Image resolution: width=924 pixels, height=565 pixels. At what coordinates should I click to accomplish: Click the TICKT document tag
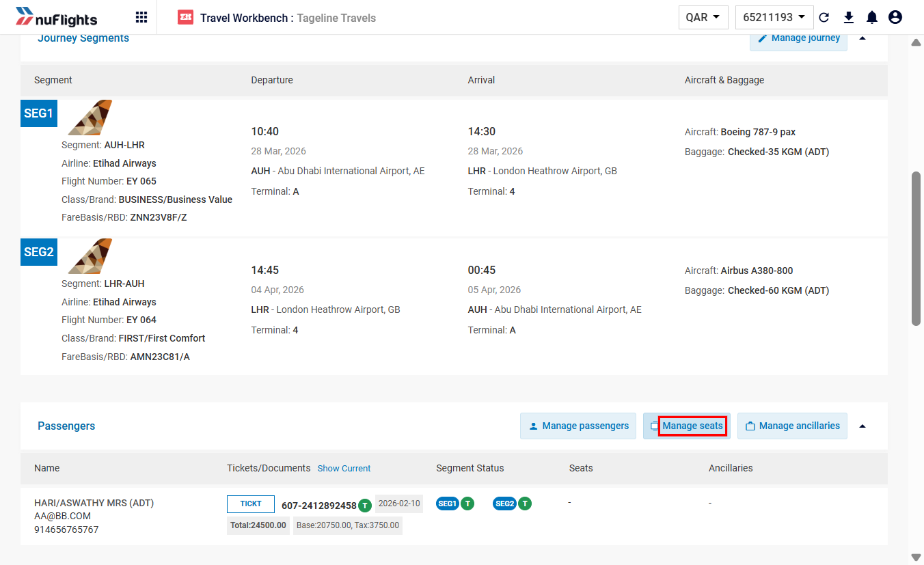point(251,504)
